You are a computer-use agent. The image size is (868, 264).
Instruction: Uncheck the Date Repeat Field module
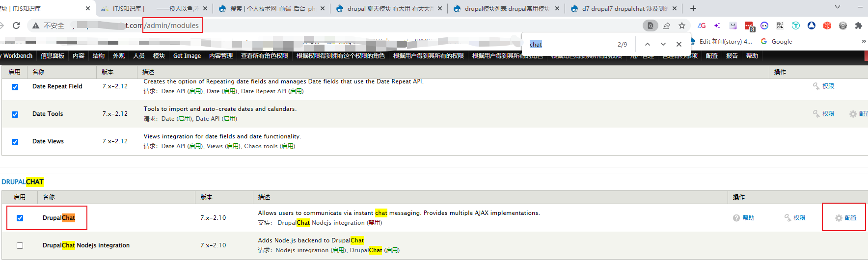15,87
